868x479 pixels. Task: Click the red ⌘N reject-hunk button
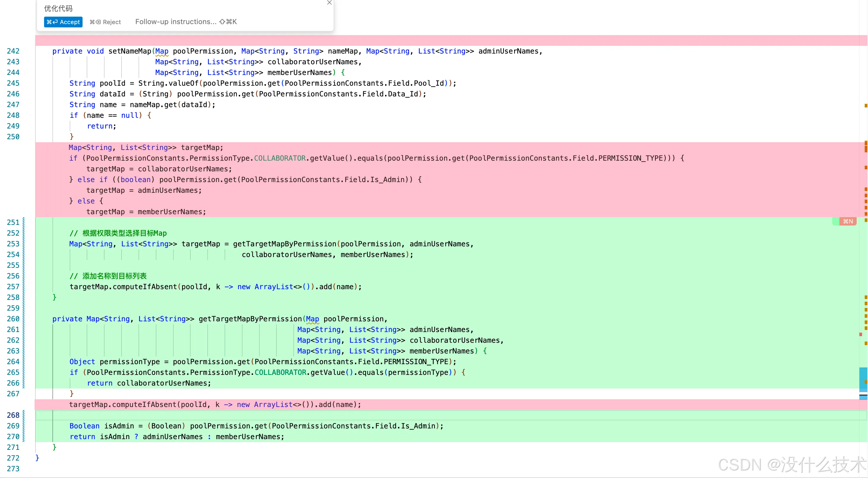pyautogui.click(x=848, y=221)
